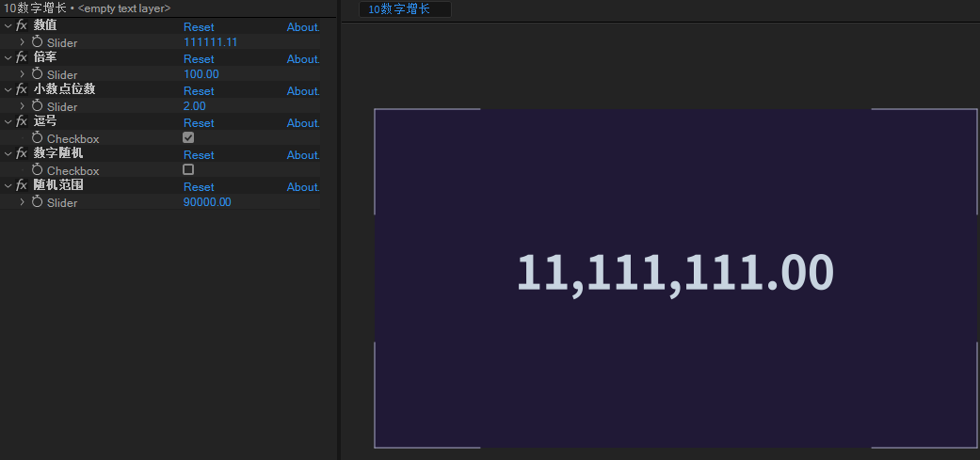Viewport: 980px width, 460px height.
Task: Click the 11,111,111.00 text in the viewer
Action: (674, 274)
